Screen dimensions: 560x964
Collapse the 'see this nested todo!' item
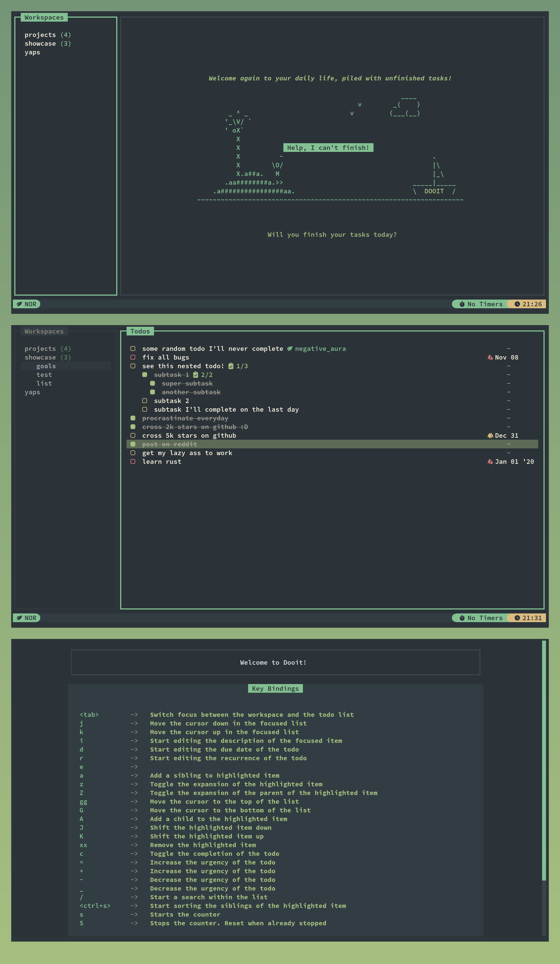point(183,366)
